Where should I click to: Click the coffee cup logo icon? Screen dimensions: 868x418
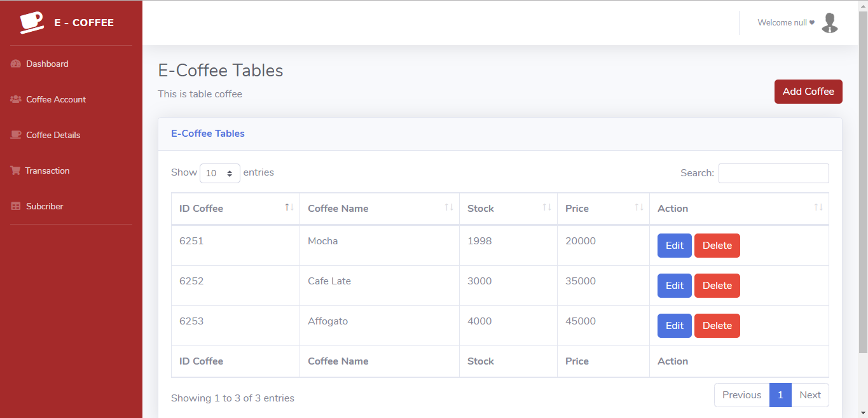click(31, 22)
